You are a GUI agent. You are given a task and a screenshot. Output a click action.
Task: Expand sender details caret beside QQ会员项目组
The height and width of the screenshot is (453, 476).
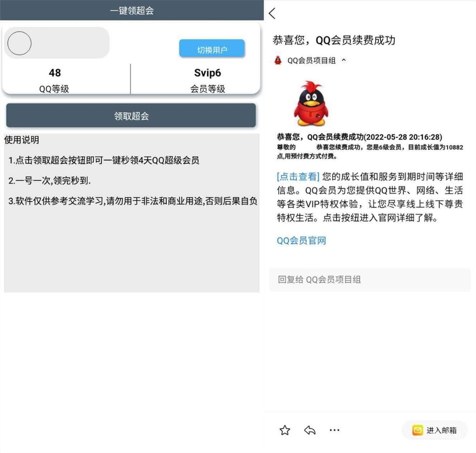344,60
